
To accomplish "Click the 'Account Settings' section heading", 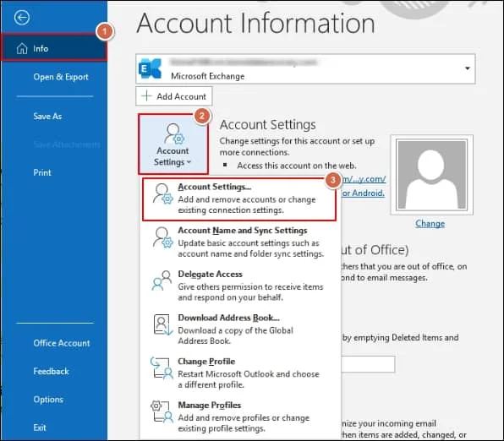I will (268, 125).
